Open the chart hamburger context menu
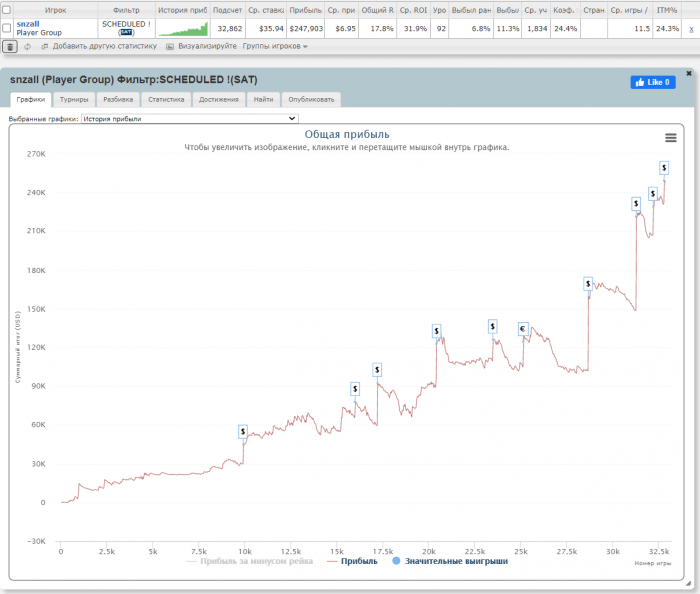The image size is (700, 594). point(671,138)
